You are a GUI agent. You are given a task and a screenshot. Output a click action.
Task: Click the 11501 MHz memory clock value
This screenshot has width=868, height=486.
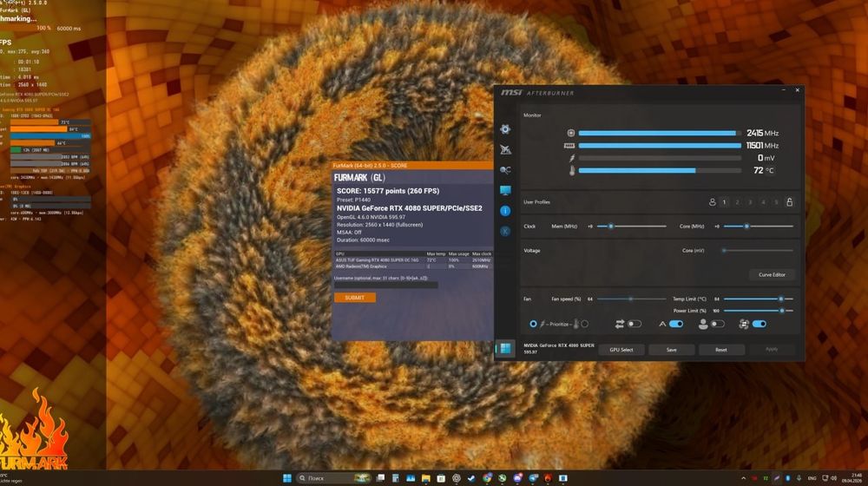[x=762, y=146]
